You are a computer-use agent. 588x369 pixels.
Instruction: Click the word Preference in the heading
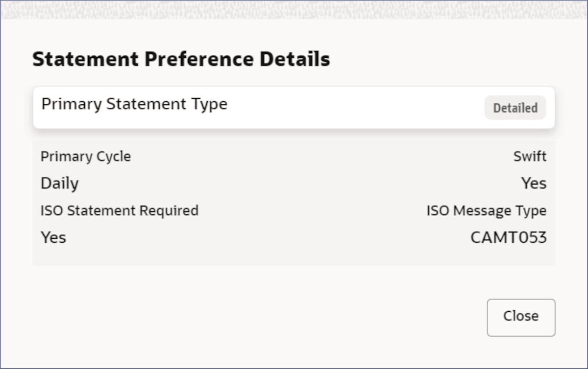[199, 60]
